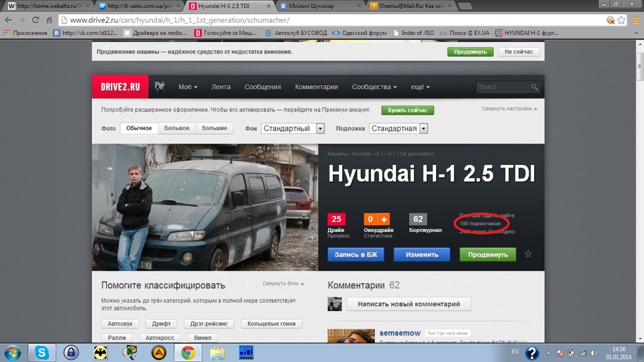
Task: Open the Подложка Стандартная dropdown
Action: (x=398, y=129)
